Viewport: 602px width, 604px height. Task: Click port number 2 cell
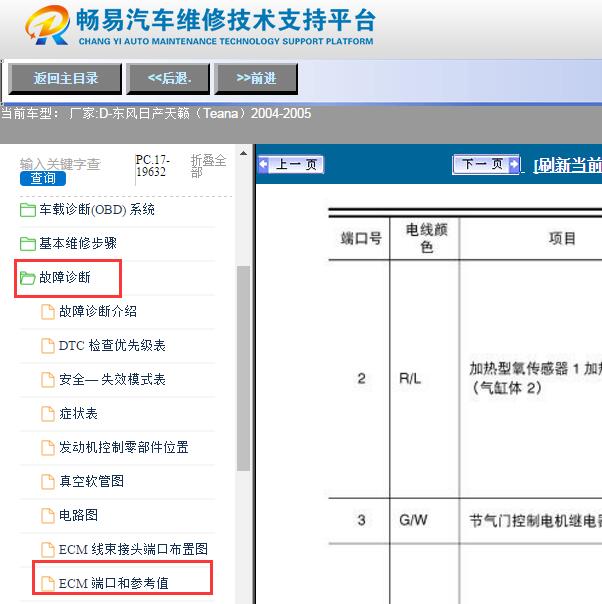(361, 379)
